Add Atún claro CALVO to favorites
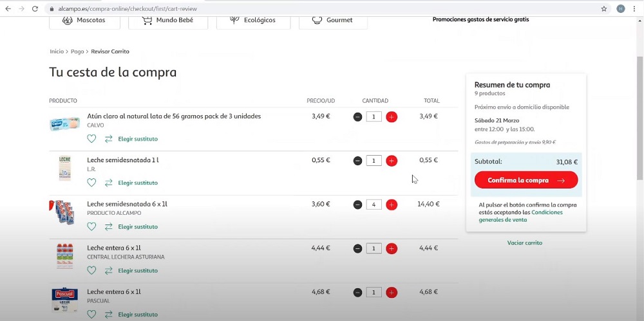 (x=91, y=139)
